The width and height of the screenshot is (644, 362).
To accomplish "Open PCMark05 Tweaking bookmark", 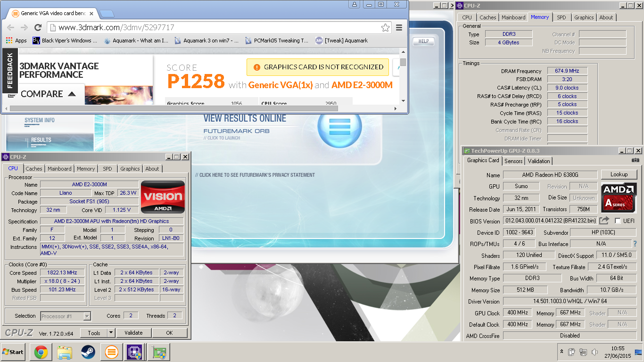I will pyautogui.click(x=277, y=41).
